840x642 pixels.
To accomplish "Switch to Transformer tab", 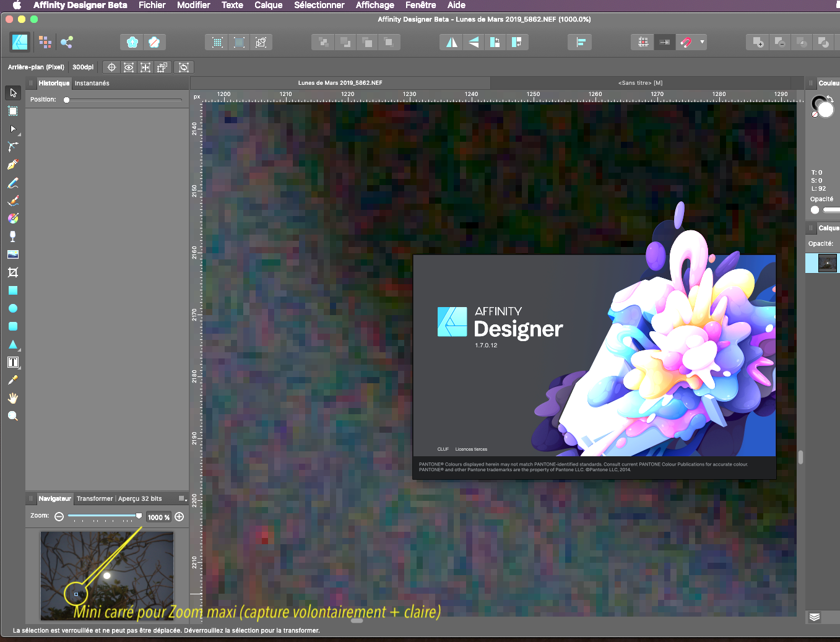I will (95, 498).
